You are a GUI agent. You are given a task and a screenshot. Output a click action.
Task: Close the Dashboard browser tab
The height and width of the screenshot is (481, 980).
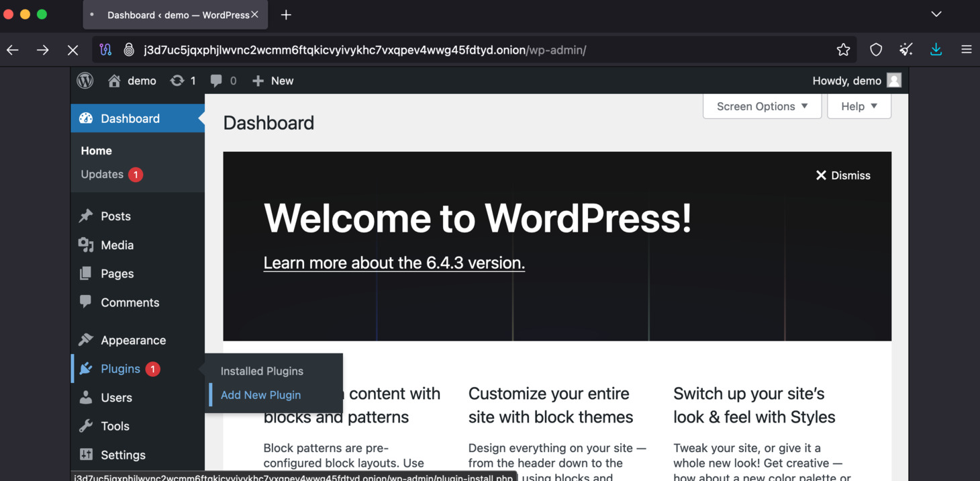pyautogui.click(x=254, y=15)
